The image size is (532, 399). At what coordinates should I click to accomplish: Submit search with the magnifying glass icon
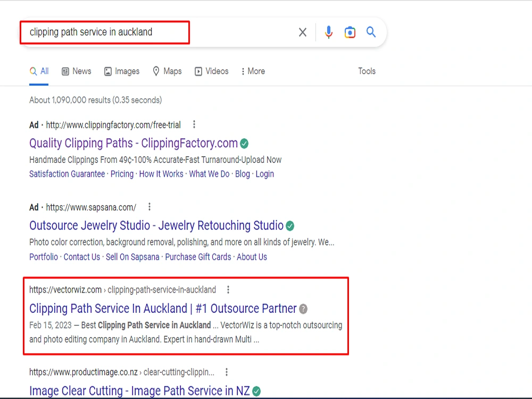point(371,32)
